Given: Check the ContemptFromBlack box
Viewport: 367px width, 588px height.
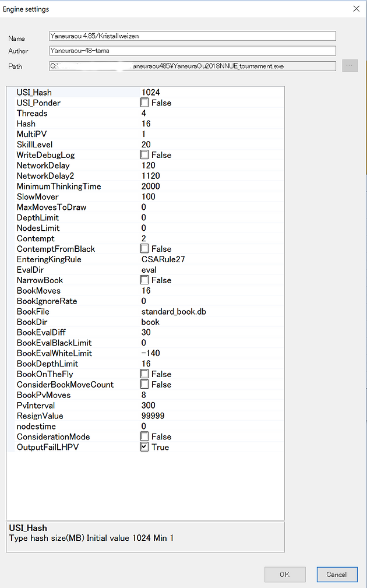Looking at the screenshot, I should click(144, 249).
